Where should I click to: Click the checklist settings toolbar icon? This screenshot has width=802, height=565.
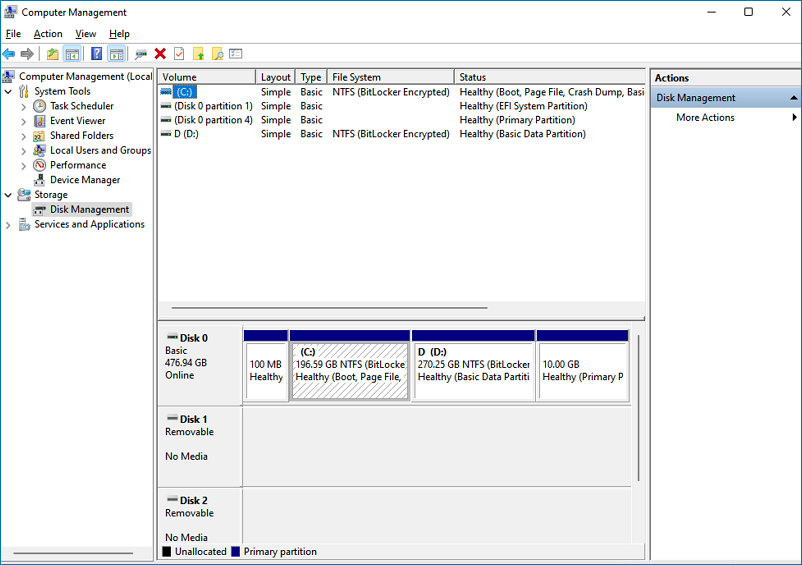point(236,54)
